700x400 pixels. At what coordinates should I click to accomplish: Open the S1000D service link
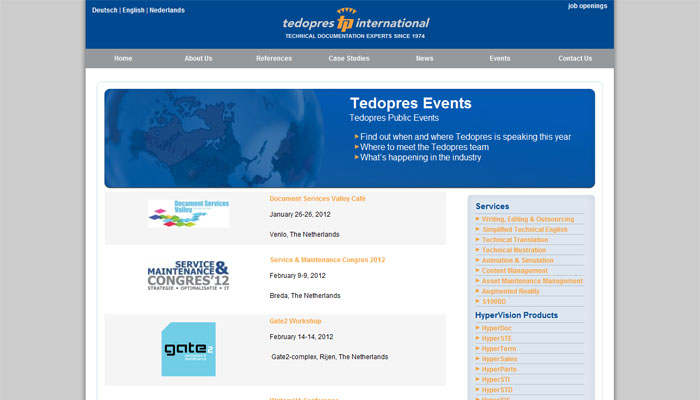pos(494,301)
